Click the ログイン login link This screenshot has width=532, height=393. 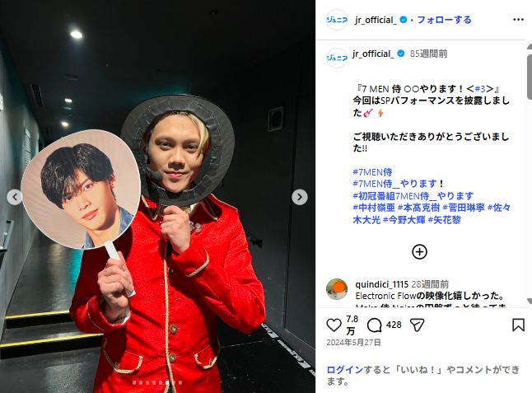click(345, 370)
